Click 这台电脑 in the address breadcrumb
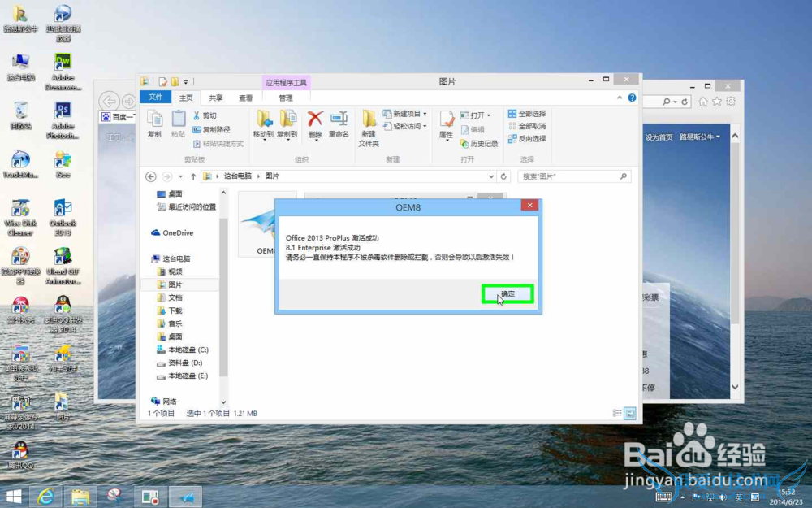This screenshot has height=508, width=812. 238,176
